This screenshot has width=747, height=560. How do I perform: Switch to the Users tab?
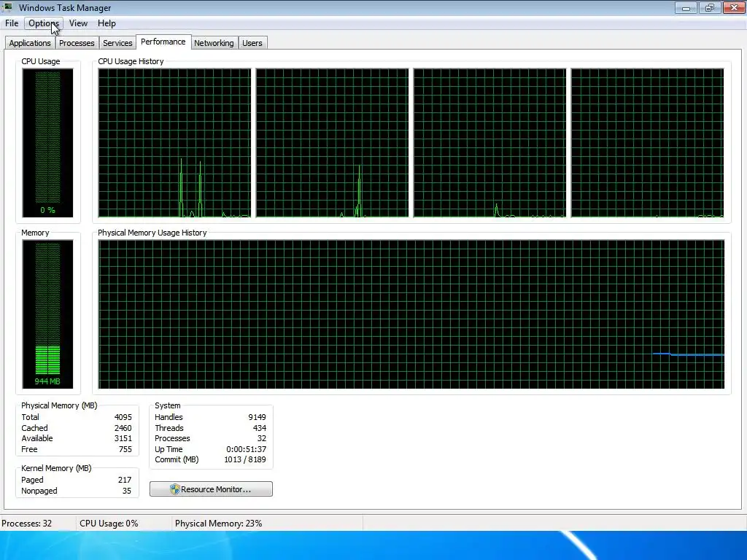pyautogui.click(x=252, y=43)
